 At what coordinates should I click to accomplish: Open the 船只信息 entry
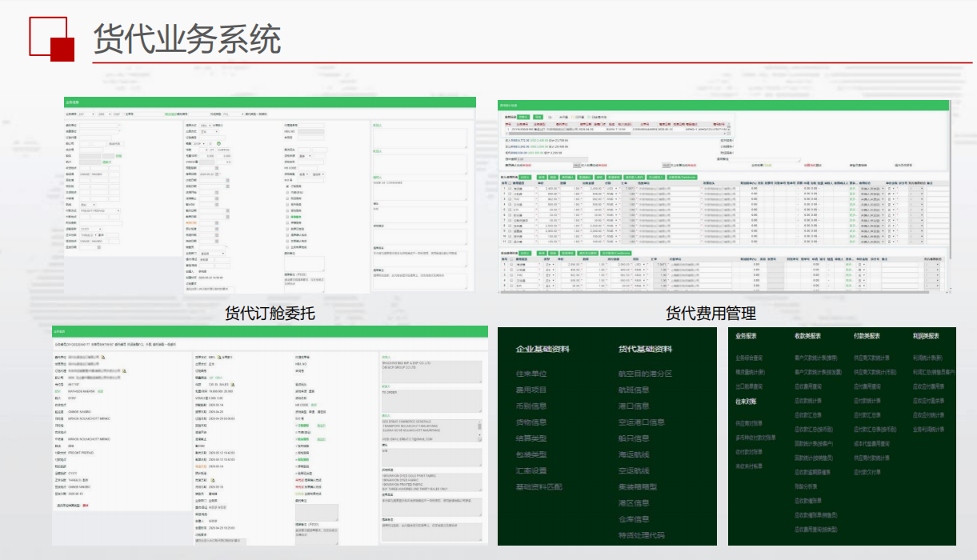tap(634, 438)
